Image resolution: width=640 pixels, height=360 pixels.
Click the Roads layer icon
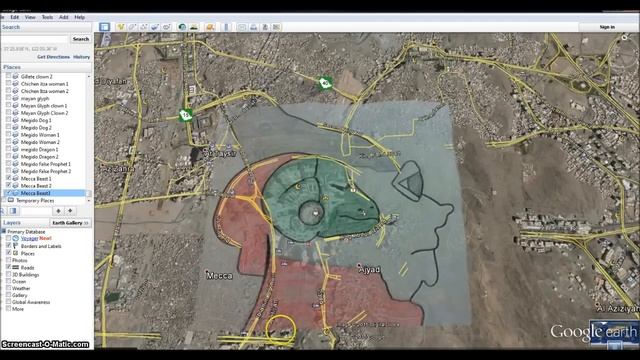[x=16, y=268]
